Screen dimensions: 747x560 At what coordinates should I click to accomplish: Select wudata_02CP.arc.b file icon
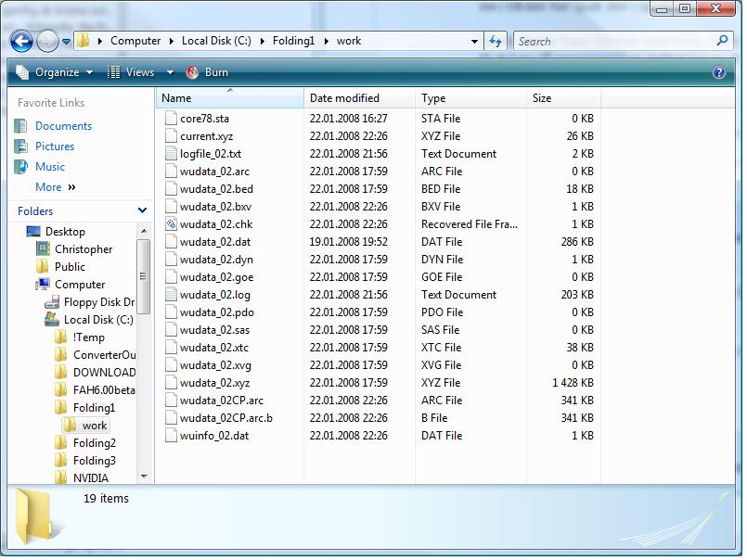click(x=171, y=418)
